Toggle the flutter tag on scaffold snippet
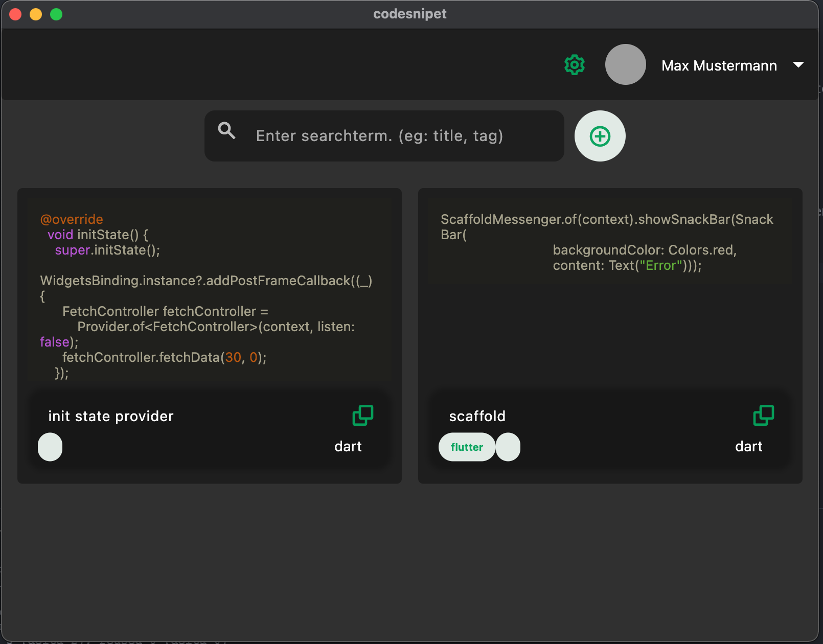The width and height of the screenshot is (823, 644). (466, 447)
